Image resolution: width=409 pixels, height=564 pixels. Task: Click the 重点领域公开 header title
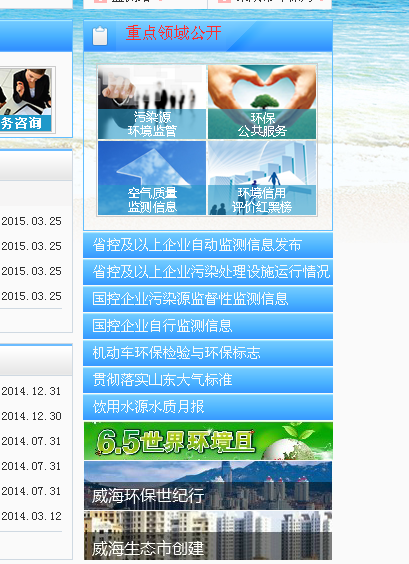pos(173,33)
